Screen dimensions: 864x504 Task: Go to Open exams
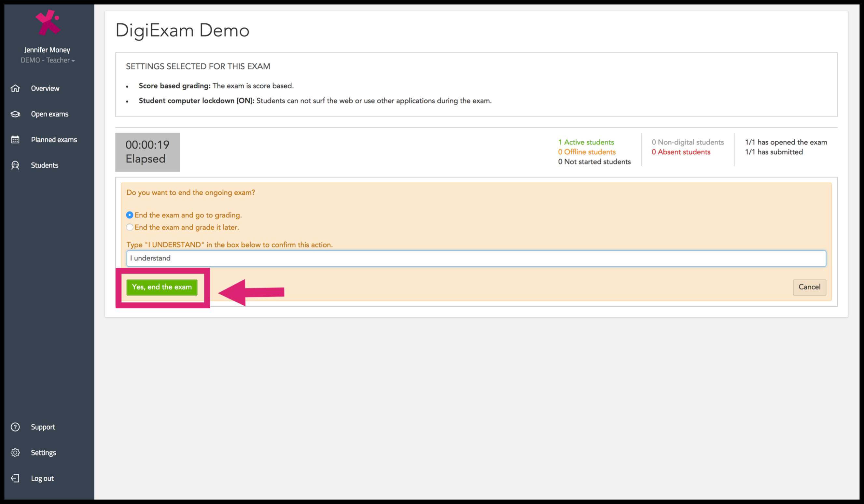(x=50, y=114)
